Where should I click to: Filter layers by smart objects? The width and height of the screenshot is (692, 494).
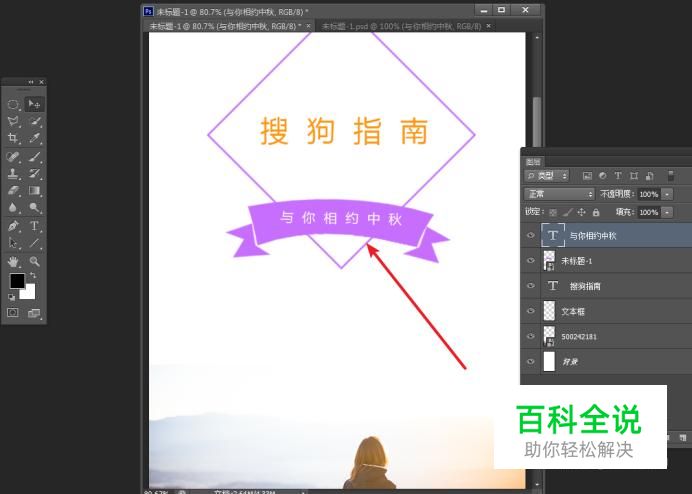coord(650,176)
